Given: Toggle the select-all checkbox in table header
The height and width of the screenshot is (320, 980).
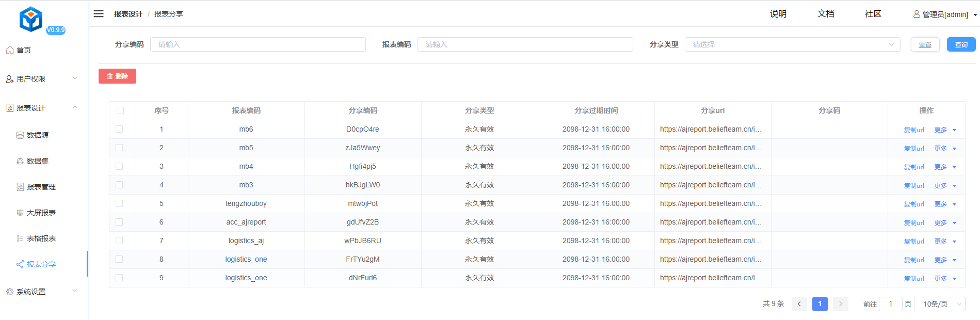Looking at the screenshot, I should (120, 110).
